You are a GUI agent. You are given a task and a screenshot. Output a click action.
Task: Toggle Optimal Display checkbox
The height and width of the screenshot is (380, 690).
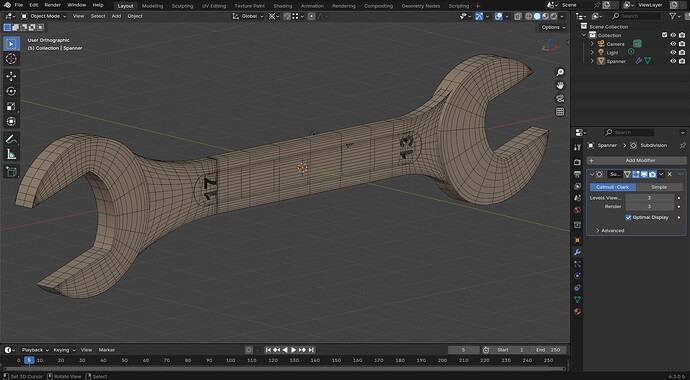click(x=628, y=217)
